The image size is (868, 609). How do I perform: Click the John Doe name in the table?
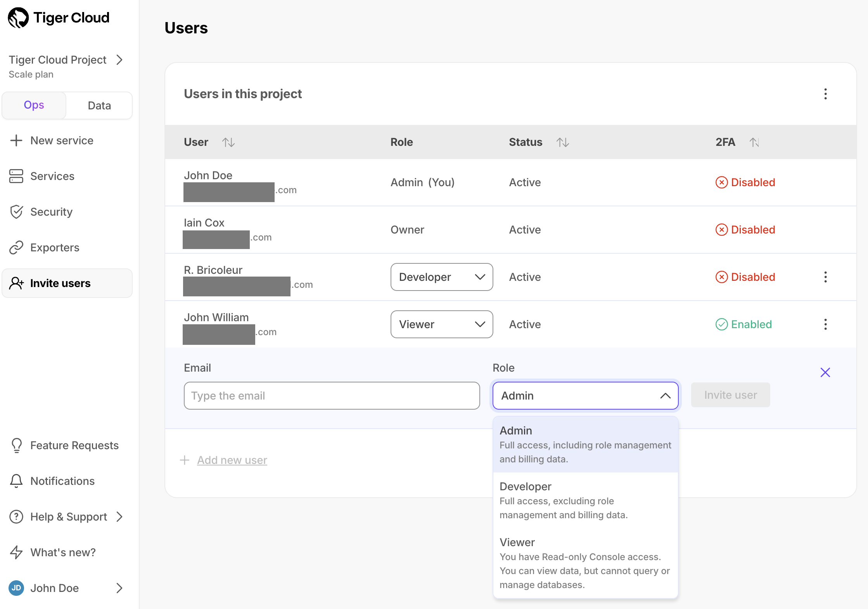(x=208, y=175)
